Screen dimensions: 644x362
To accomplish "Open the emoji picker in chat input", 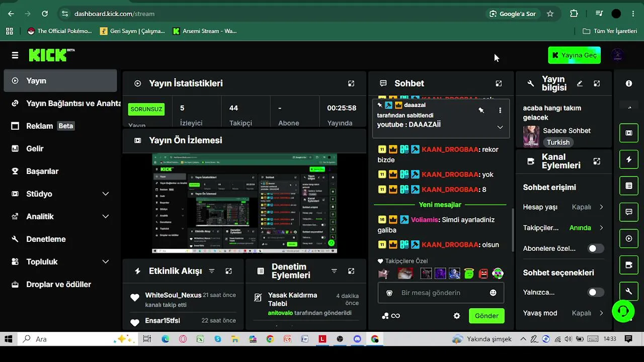I will [493, 293].
